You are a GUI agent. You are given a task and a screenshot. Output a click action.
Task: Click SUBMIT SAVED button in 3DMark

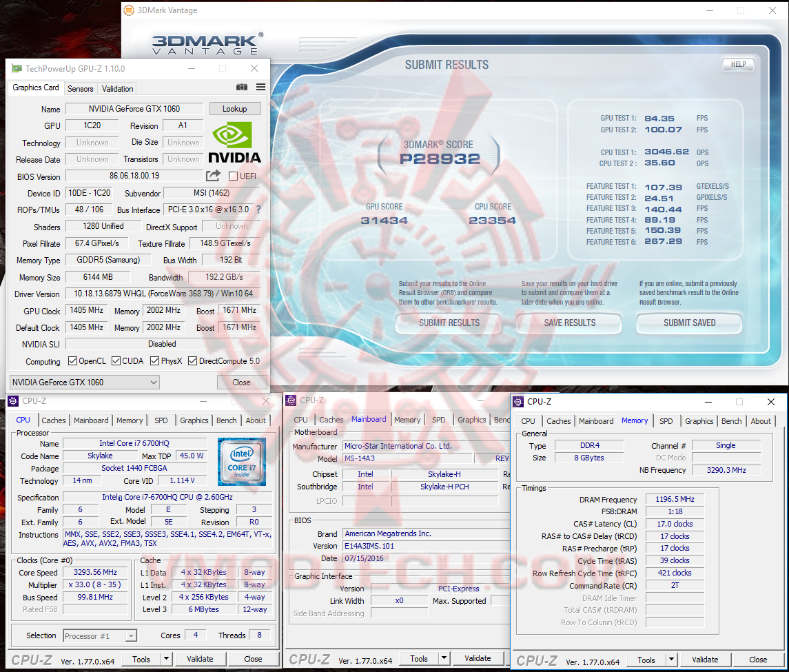689,323
